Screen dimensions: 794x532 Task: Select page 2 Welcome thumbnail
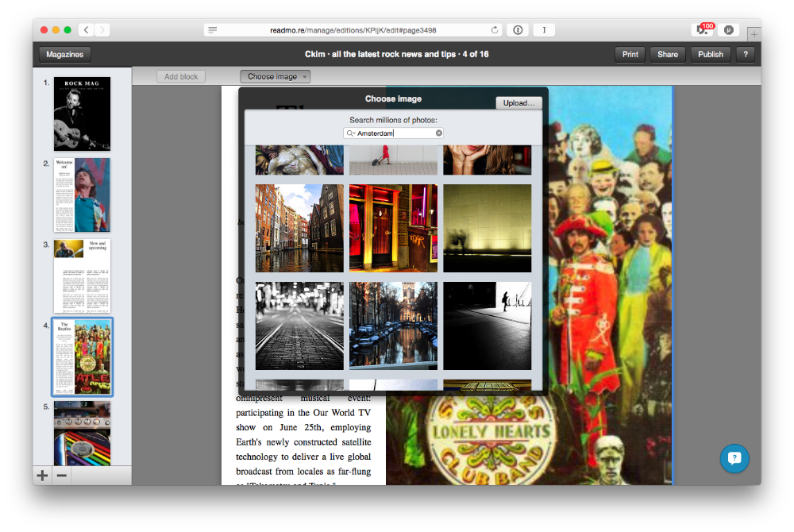click(x=82, y=195)
